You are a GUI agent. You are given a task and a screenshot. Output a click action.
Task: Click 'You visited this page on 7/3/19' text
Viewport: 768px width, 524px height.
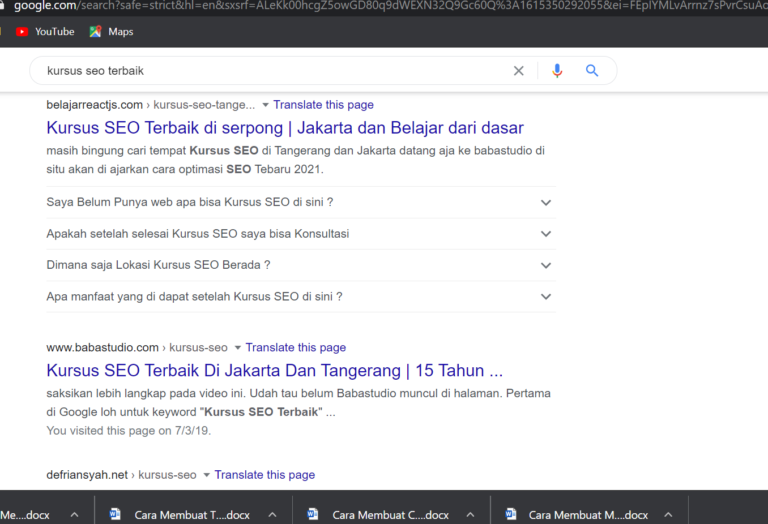tap(128, 431)
